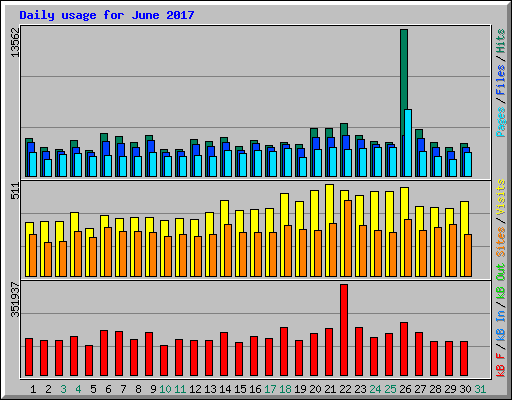This screenshot has width=512, height=400.
Task: Click day label 31 on x-axis
Action: [480, 389]
